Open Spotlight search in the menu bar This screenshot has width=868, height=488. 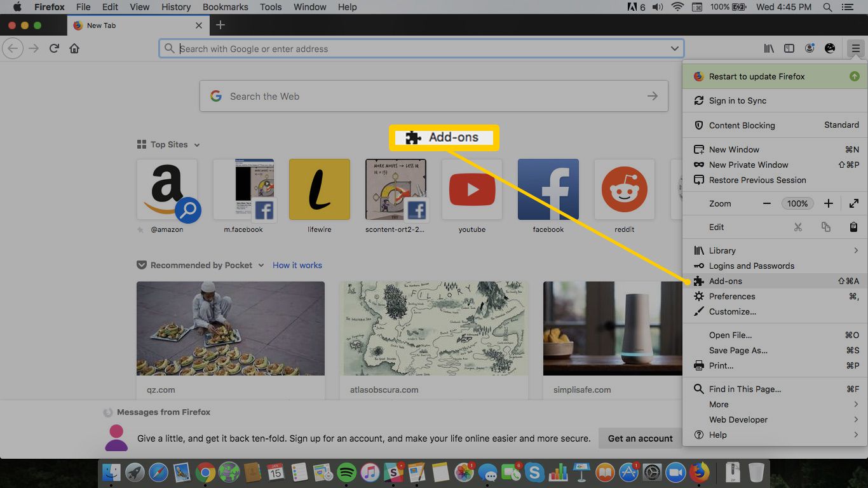click(x=827, y=7)
